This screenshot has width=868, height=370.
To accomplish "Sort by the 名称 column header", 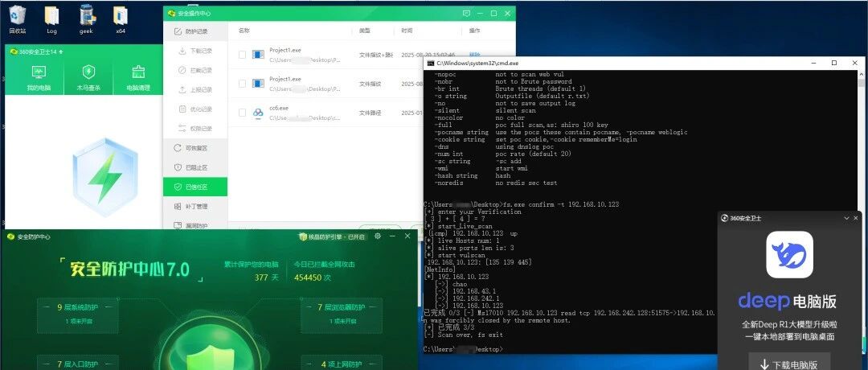I will [x=244, y=31].
